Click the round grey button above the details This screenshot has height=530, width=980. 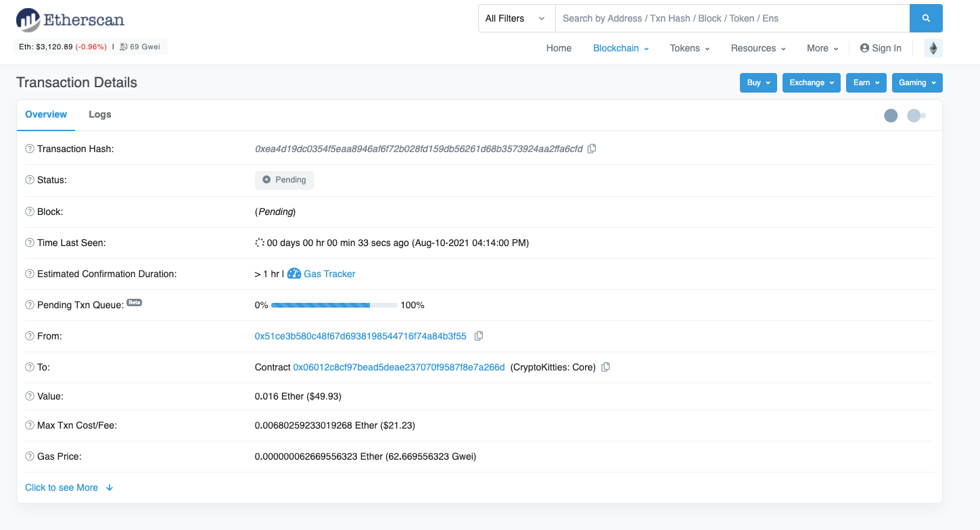coord(891,116)
